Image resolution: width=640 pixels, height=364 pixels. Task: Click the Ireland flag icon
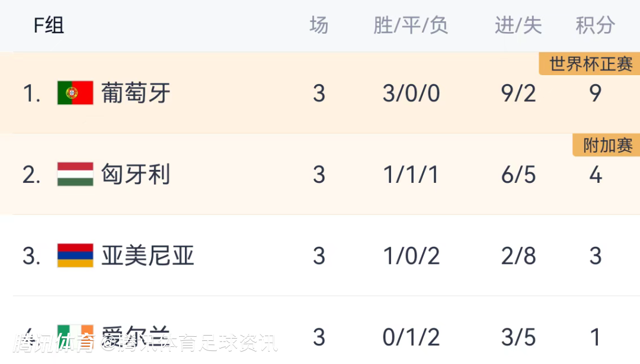75,331
